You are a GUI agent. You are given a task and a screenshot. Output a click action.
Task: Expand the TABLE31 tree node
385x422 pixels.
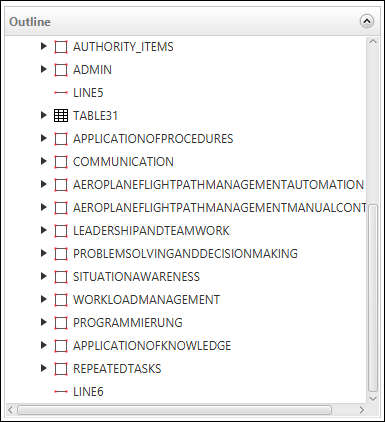pyautogui.click(x=43, y=115)
